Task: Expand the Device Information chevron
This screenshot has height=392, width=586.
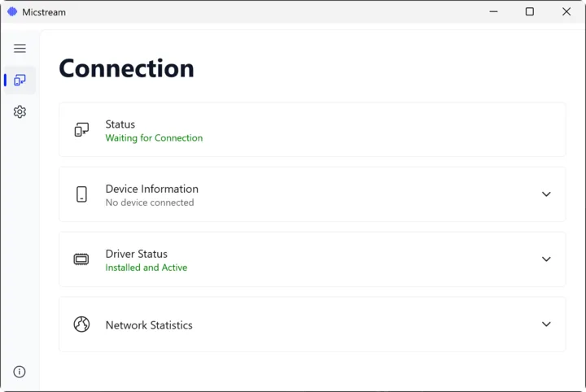Action: (546, 194)
